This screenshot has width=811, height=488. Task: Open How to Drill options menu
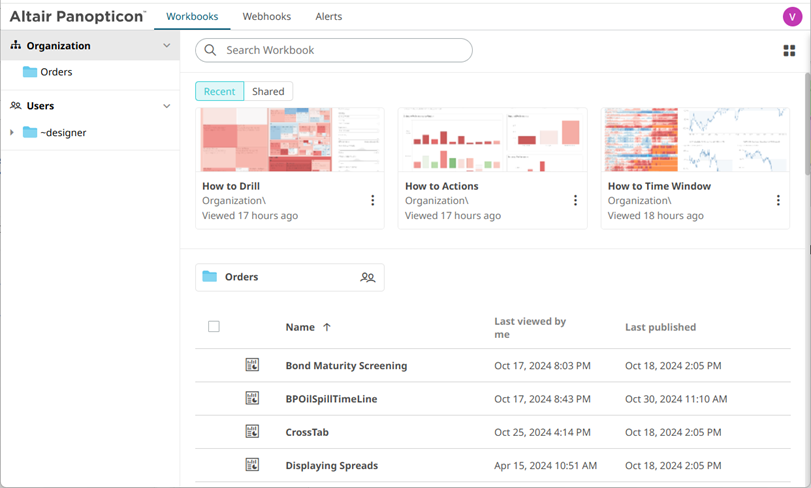coord(373,201)
